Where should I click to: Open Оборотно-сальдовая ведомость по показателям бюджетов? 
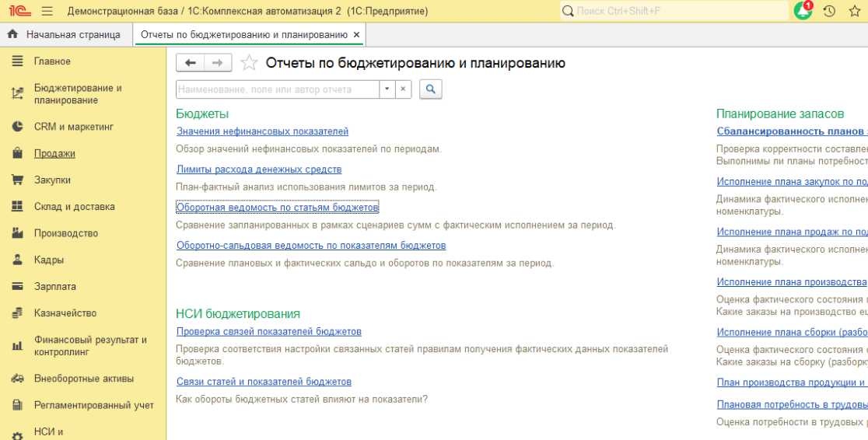(x=311, y=245)
